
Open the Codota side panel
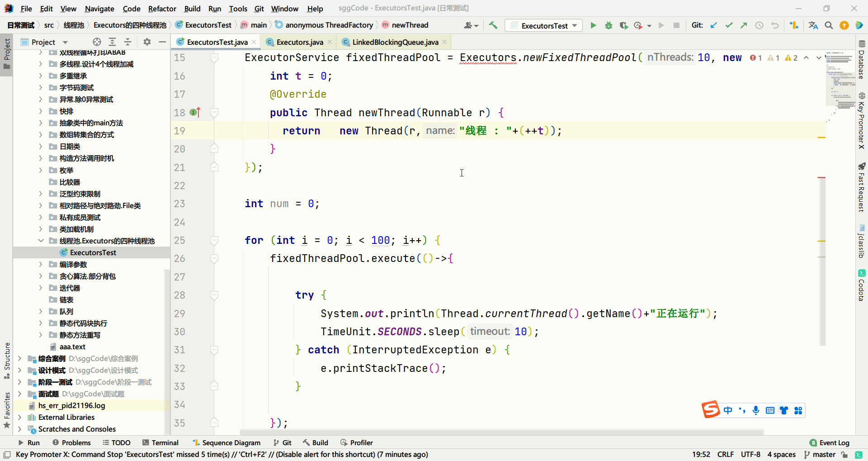click(862, 285)
